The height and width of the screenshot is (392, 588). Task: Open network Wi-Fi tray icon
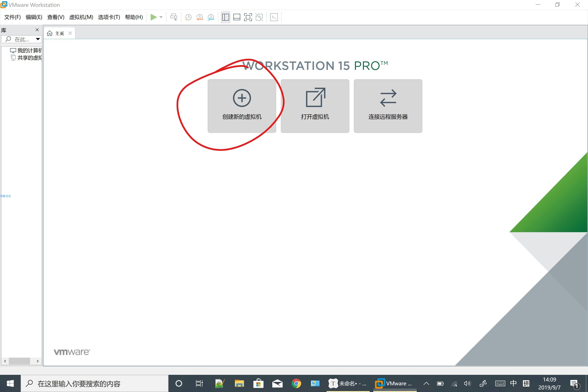pos(454,383)
